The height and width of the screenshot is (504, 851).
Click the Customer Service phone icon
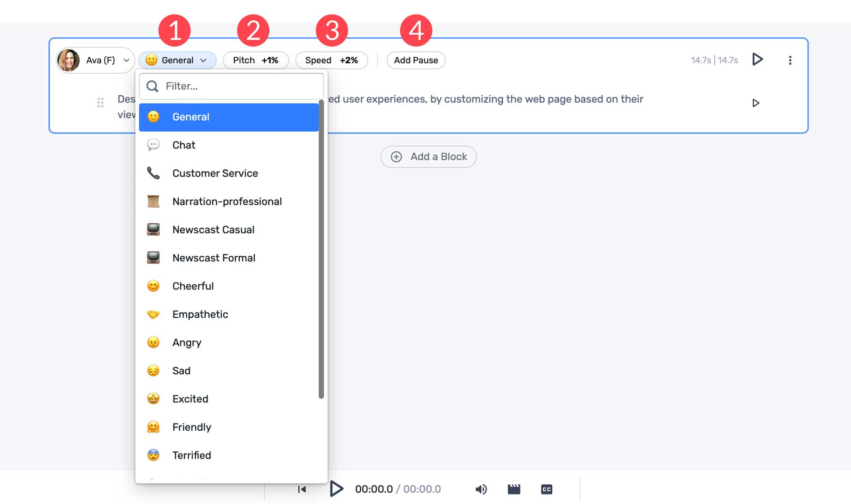pos(153,173)
